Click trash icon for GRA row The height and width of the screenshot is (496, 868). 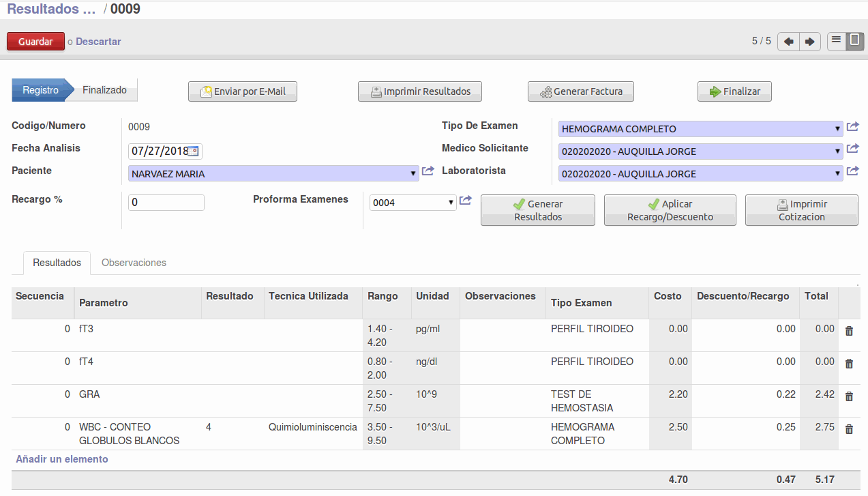849,396
